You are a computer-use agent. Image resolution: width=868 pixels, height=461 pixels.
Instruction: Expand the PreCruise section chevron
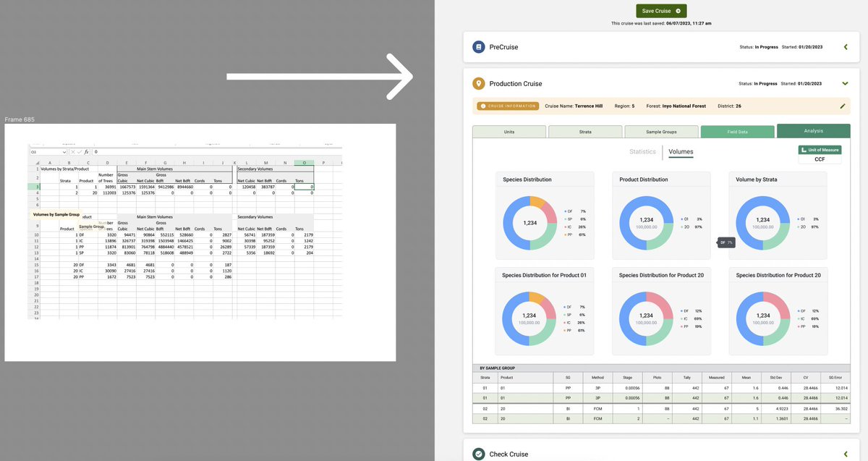[x=845, y=46]
